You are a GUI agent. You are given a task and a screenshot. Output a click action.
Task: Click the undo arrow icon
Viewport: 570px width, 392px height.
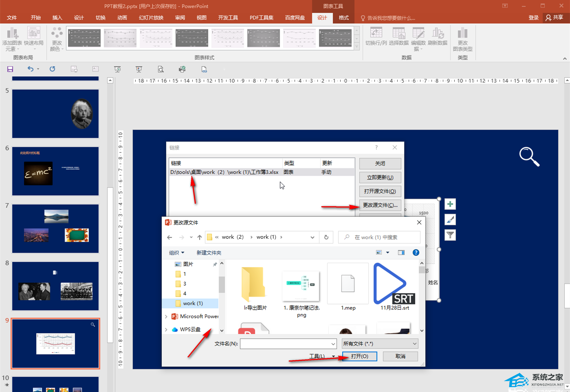coord(30,69)
